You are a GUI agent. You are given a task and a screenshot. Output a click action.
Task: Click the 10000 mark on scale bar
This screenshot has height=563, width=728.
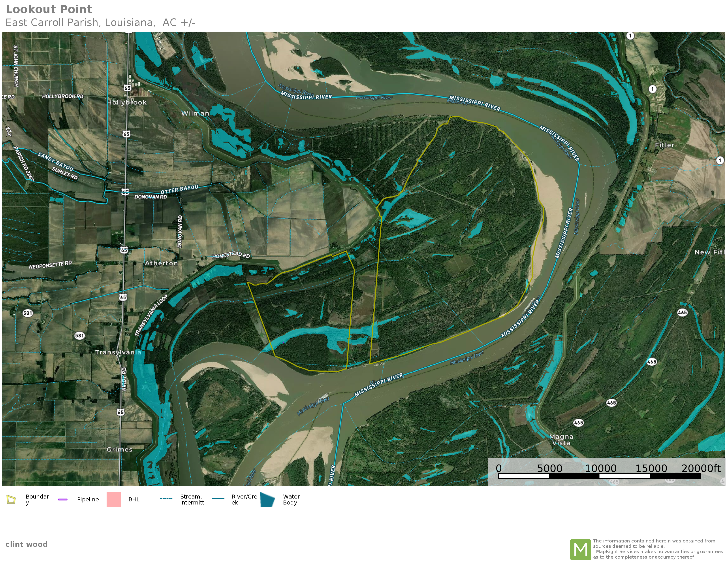[x=601, y=468]
